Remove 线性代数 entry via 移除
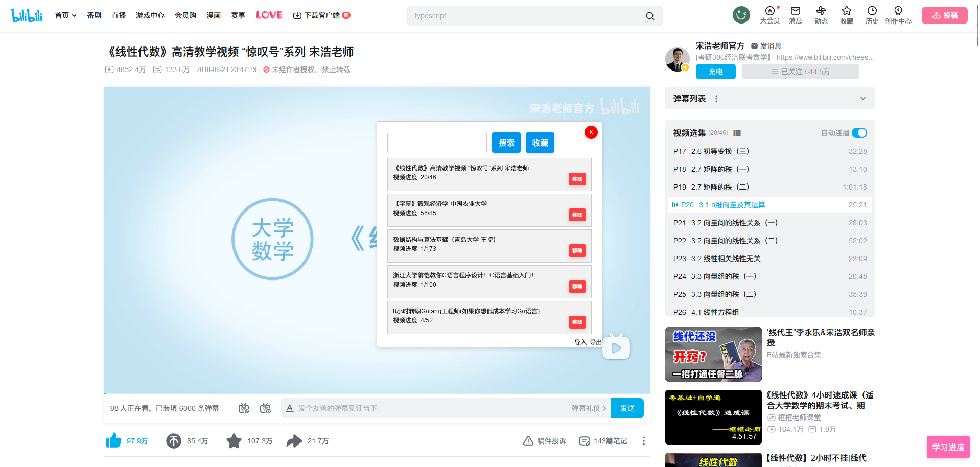This screenshot has height=467, width=980. [577, 179]
